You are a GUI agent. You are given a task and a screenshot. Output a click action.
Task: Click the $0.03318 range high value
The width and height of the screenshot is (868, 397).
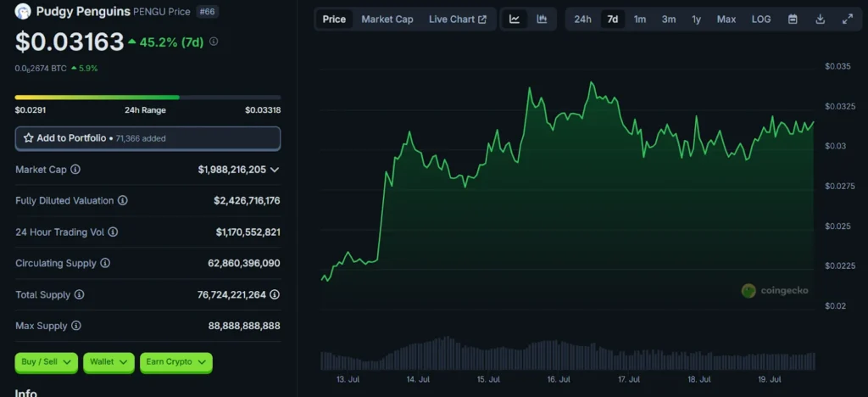tap(263, 110)
